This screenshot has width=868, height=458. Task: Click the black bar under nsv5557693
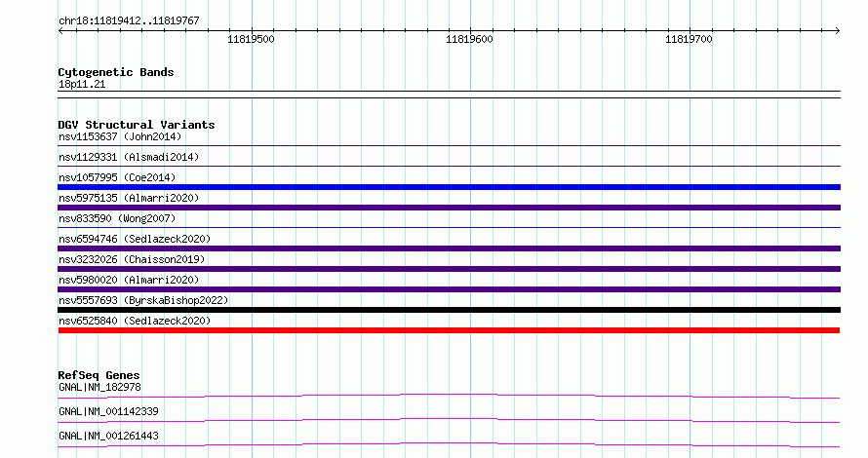tap(449, 310)
